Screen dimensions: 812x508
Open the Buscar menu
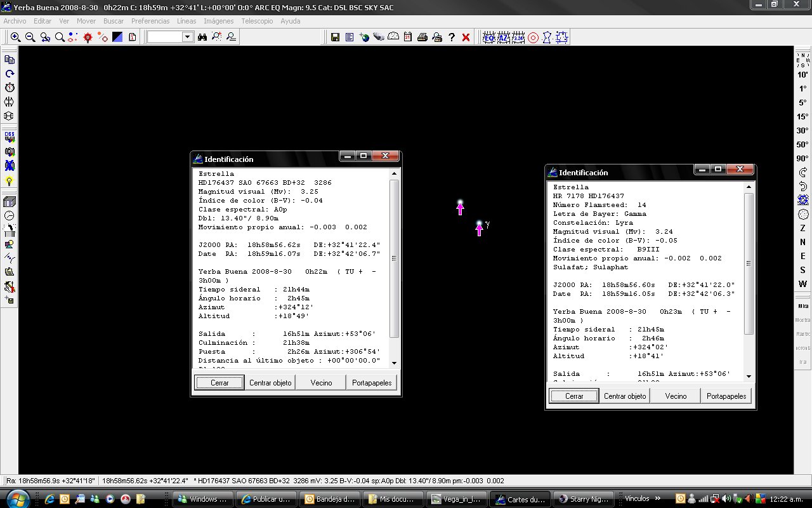114,21
